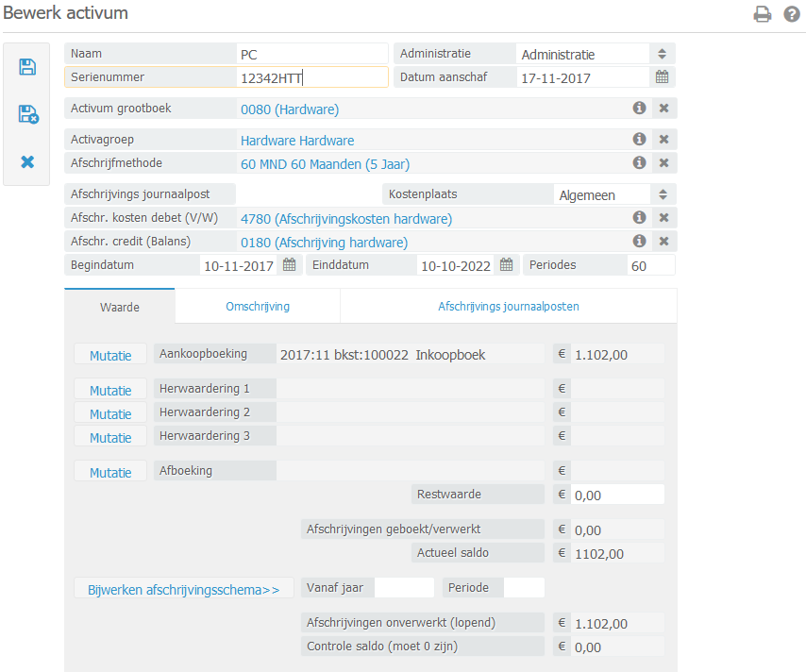The image size is (806, 672).
Task: Open the Einddatum calendar picker
Action: coord(507,265)
